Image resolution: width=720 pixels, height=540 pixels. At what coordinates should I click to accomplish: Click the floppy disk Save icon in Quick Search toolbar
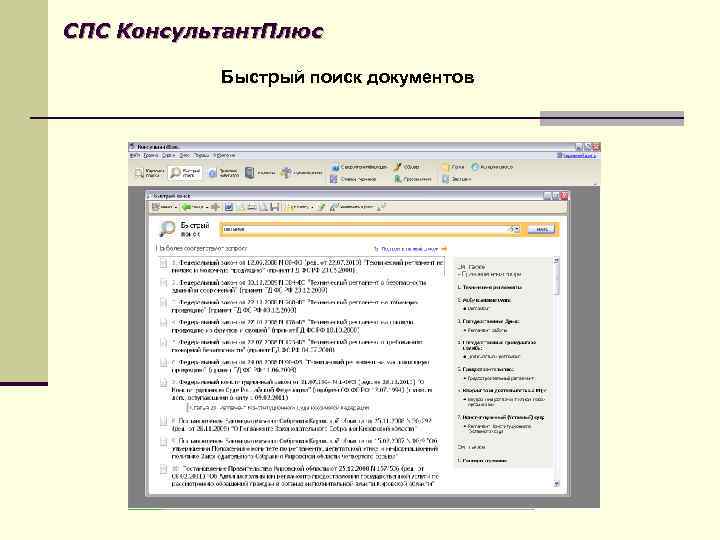[275, 208]
